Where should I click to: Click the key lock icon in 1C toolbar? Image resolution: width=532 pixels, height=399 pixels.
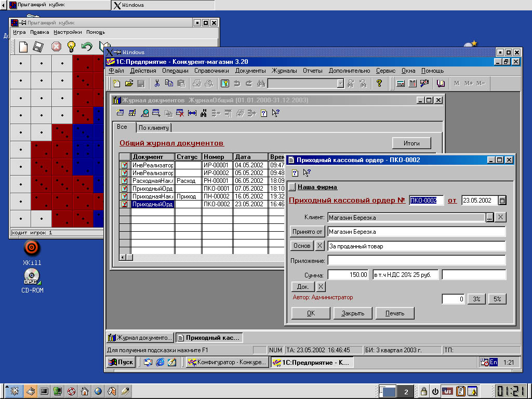(224, 84)
